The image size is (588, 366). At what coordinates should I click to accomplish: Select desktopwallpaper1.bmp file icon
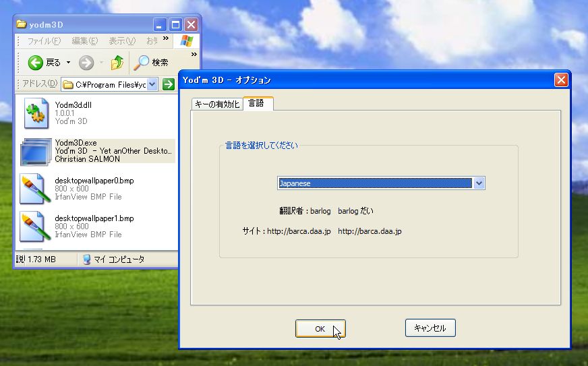pyautogui.click(x=35, y=226)
